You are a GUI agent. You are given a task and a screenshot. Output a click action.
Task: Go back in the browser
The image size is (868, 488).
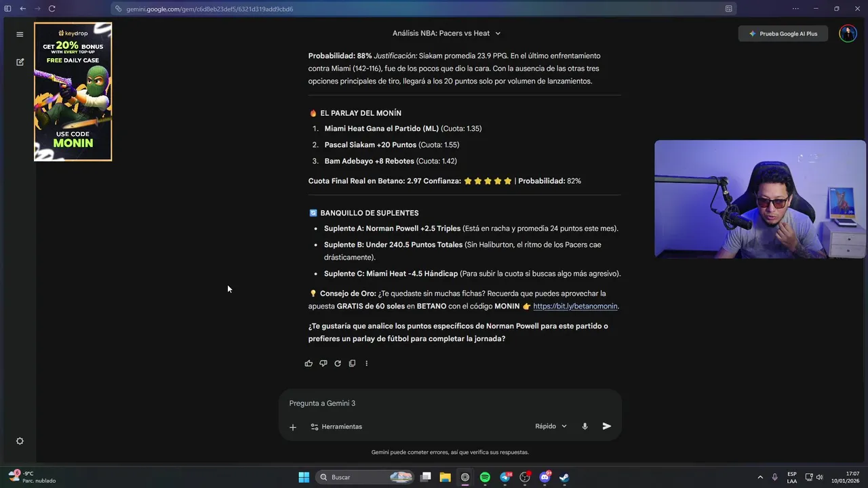point(22,9)
